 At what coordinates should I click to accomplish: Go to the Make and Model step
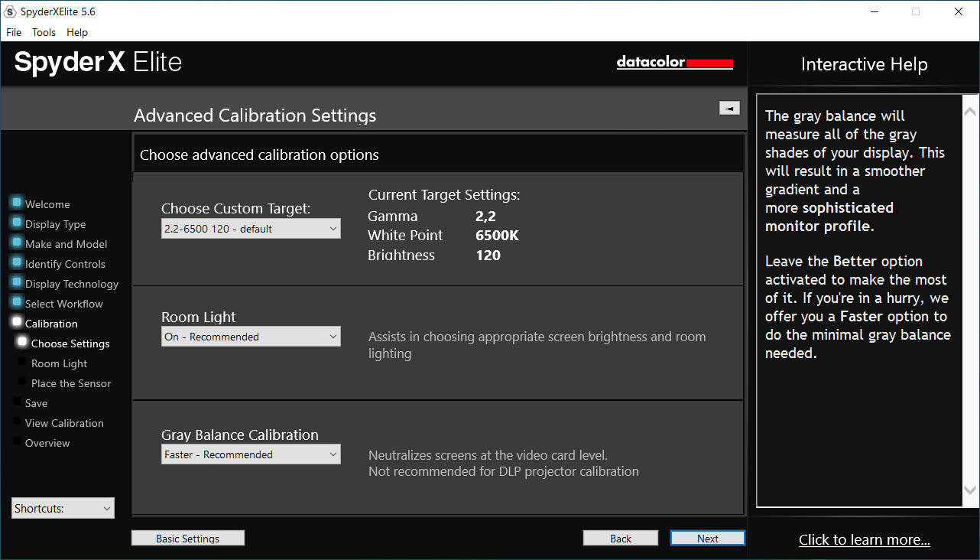coord(66,244)
